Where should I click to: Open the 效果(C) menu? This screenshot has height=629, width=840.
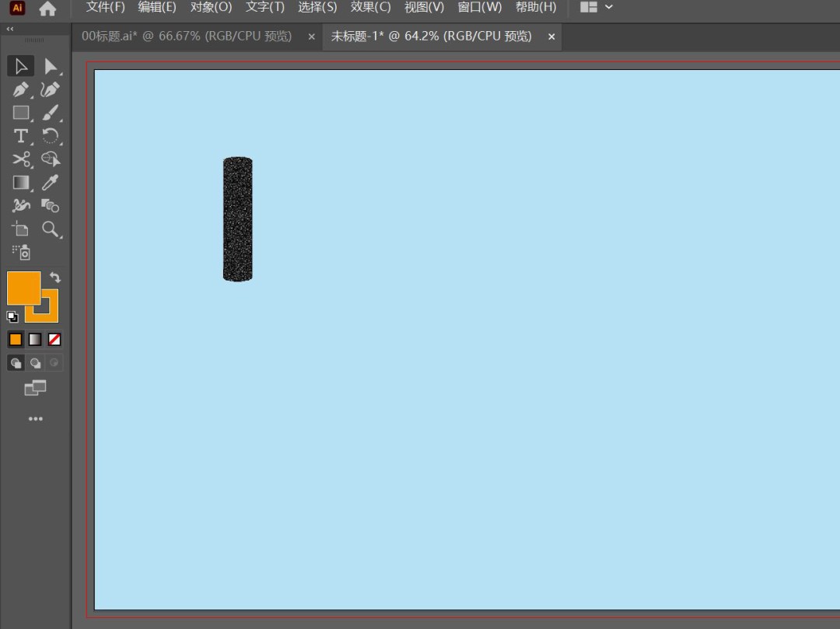pos(370,7)
